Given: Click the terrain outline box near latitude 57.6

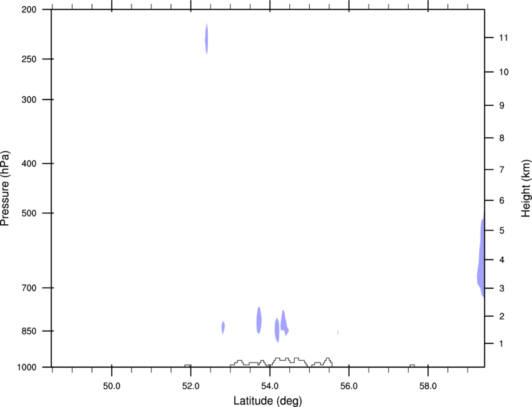Looking at the screenshot, I should point(412,366).
